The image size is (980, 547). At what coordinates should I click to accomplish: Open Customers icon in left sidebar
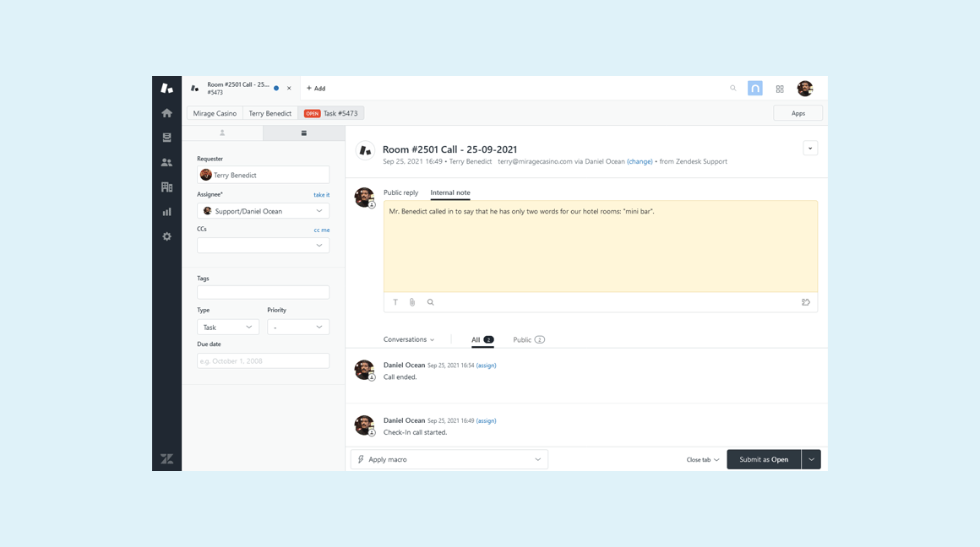pos(166,162)
